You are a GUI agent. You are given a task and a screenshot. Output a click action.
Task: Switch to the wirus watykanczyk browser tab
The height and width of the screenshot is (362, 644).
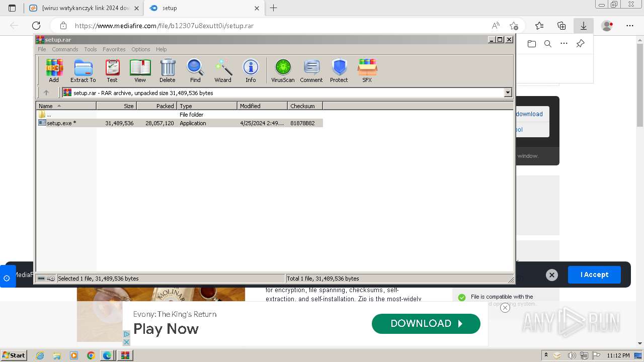[x=84, y=8]
